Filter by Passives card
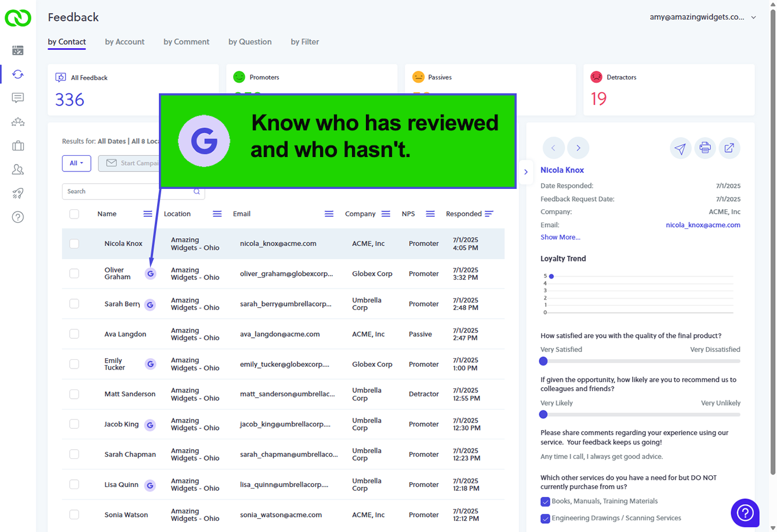 coord(490,90)
